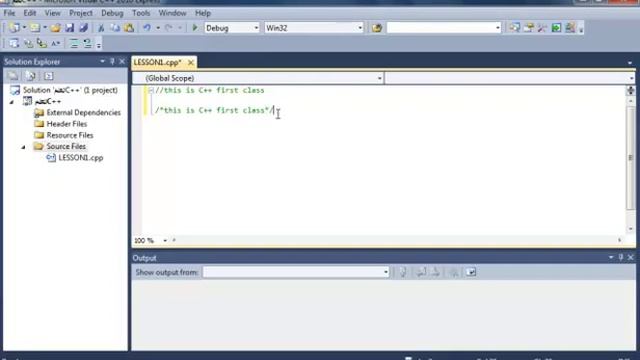Open Solution Explorer via toolbar icon
This screenshot has height=360, width=640.
point(514,28)
